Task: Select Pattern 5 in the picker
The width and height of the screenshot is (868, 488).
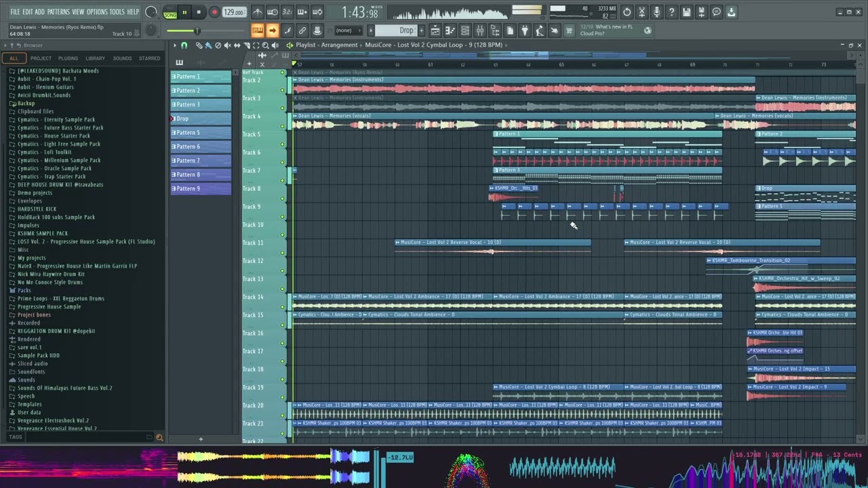Action: coord(201,133)
